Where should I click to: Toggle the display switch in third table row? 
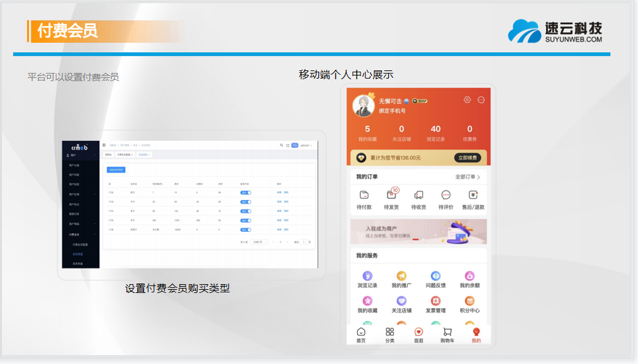tap(246, 211)
